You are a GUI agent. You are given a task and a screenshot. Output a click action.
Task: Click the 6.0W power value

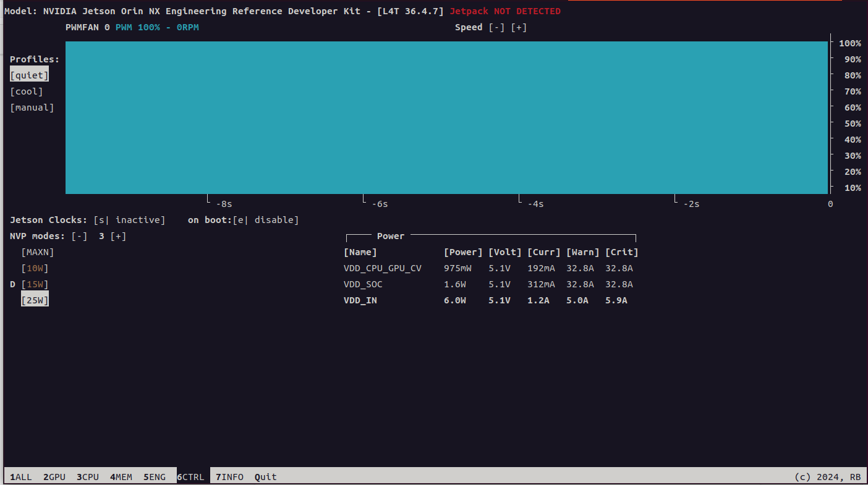point(455,300)
